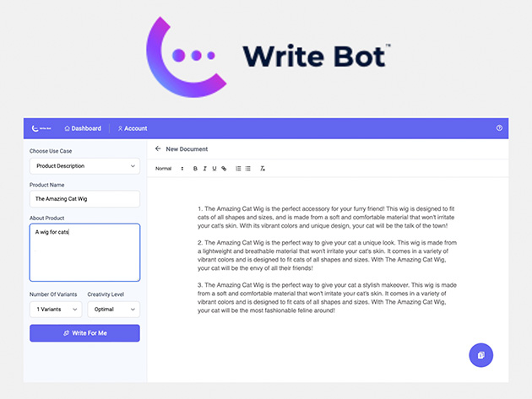Go to the Dashboard tab
The height and width of the screenshot is (399, 532).
coord(83,128)
